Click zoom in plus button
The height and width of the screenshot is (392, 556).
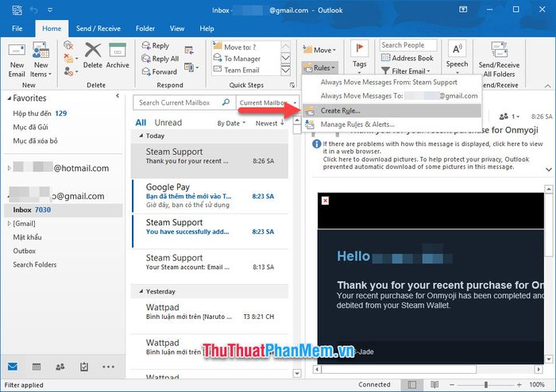[519, 385]
